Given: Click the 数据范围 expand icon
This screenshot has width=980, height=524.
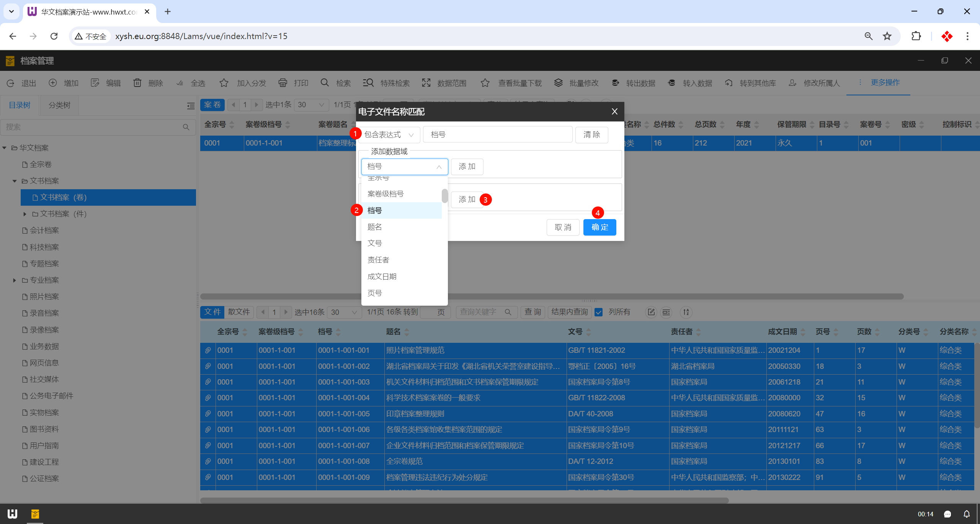Looking at the screenshot, I should (426, 83).
